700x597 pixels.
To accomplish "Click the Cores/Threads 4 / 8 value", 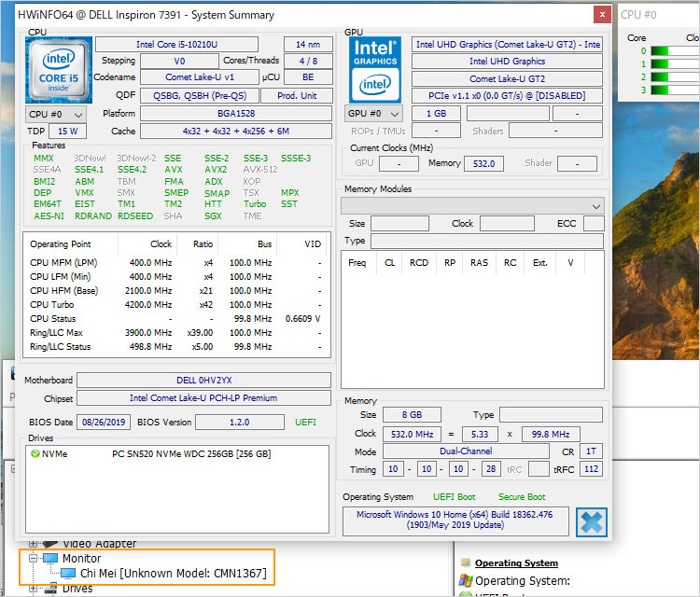I will click(309, 62).
